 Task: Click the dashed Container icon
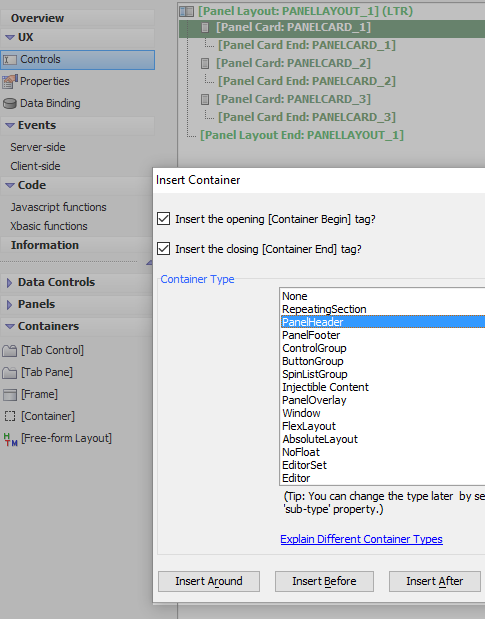pyautogui.click(x=9, y=416)
